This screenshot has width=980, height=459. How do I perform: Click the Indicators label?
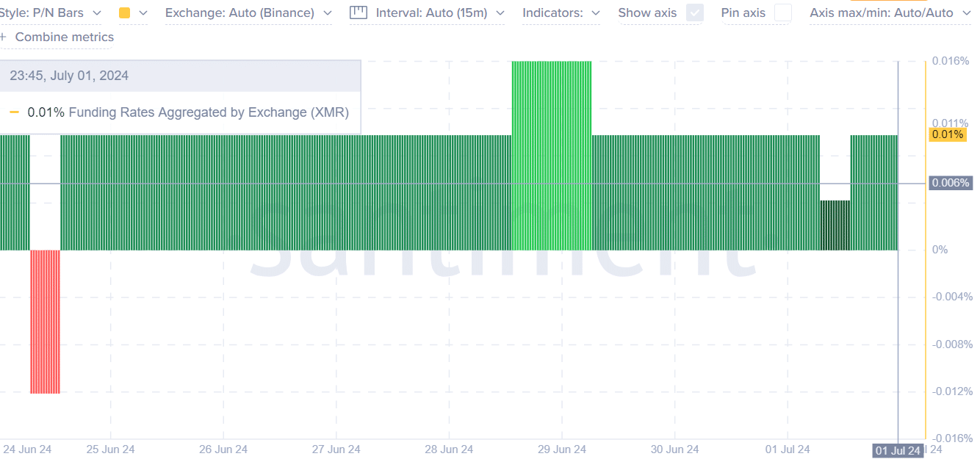(552, 13)
